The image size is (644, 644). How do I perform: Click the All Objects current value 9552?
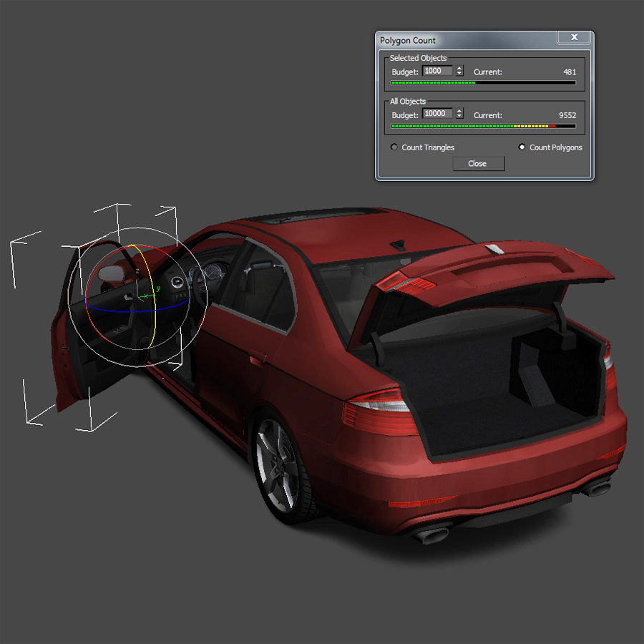coord(567,115)
